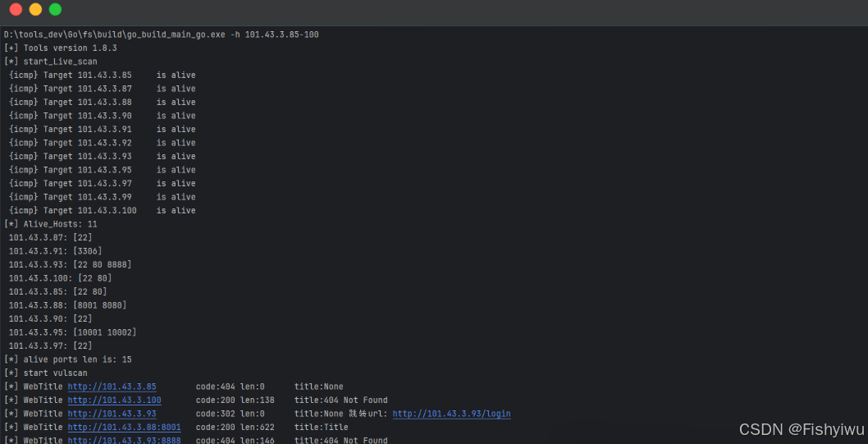Image resolution: width=868 pixels, height=444 pixels.
Task: Click 'title:Title' text
Action: 321,427
